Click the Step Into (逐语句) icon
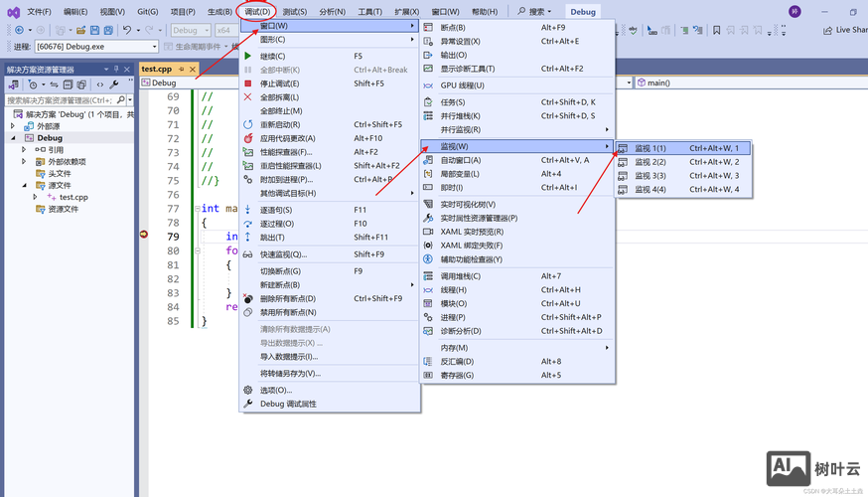The height and width of the screenshot is (497, 868). (247, 210)
